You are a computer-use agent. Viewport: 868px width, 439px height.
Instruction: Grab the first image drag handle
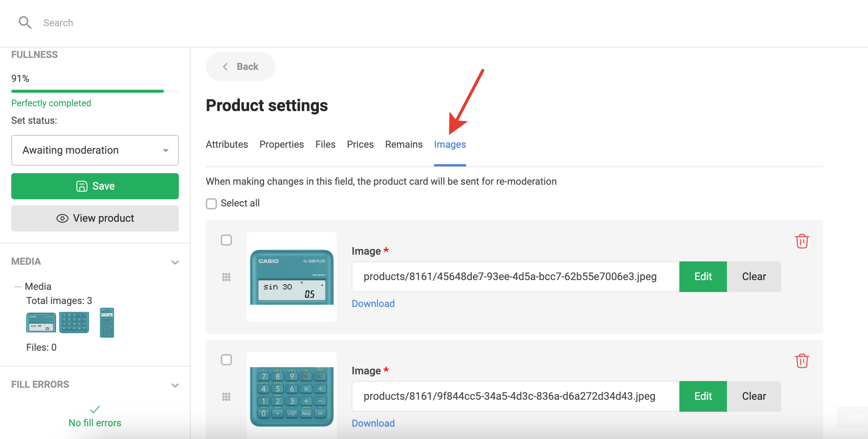click(226, 277)
